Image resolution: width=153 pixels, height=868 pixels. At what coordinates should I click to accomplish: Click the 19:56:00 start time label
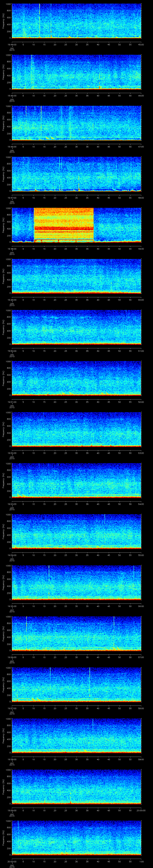pos(12,657)
